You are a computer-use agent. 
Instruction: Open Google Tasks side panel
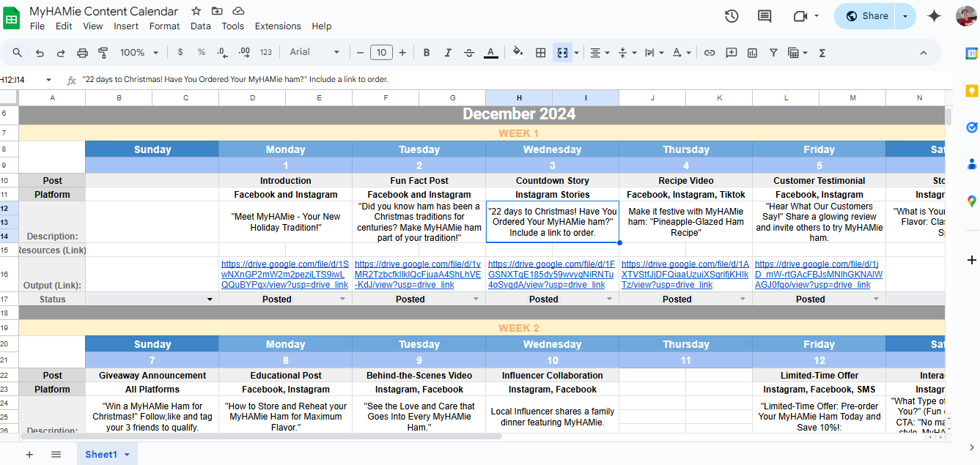point(971,127)
